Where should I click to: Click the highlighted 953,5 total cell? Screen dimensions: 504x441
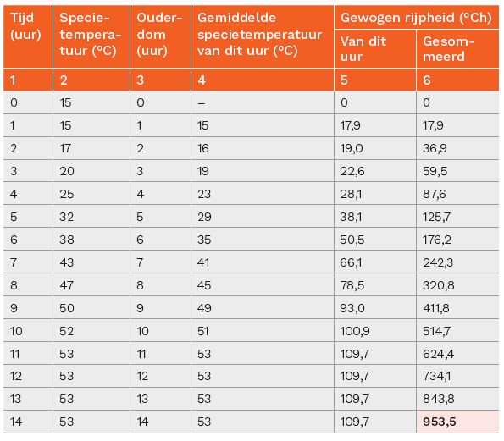(457, 422)
